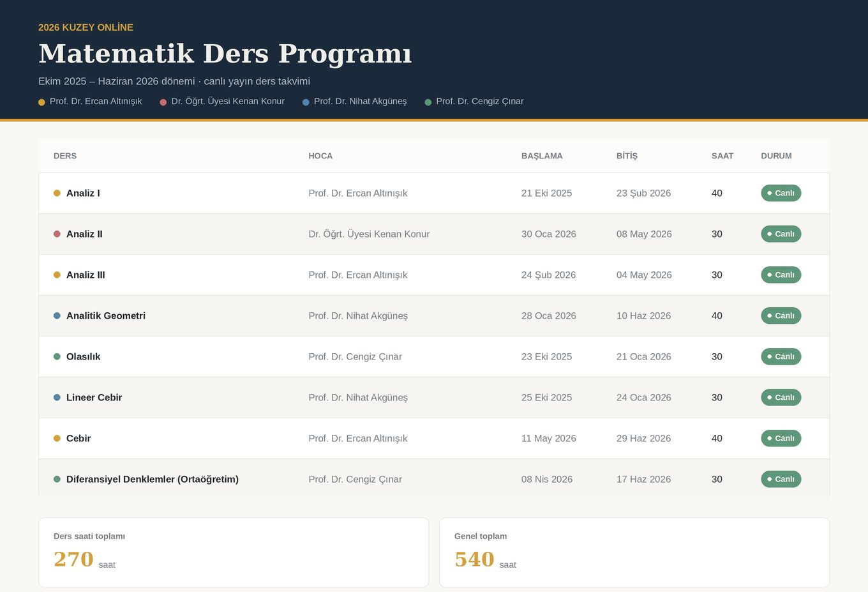Click the legend dot for Prof. Dr. Nihat Akgüneş

pos(306,102)
